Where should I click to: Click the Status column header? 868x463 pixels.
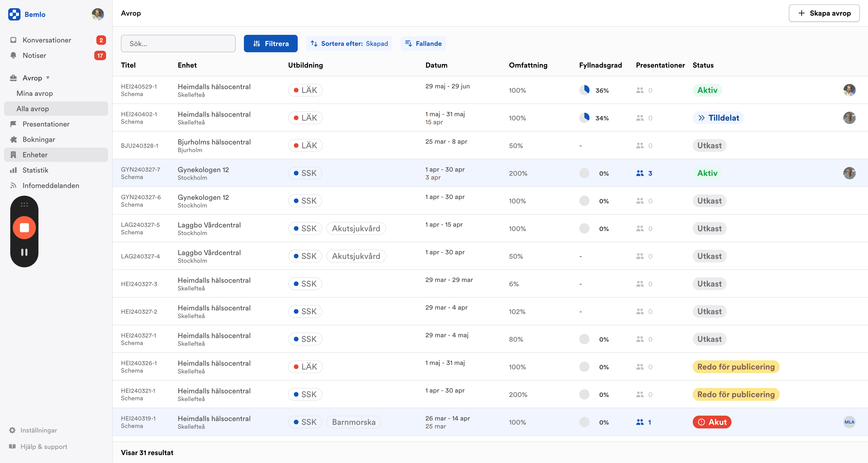(703, 65)
